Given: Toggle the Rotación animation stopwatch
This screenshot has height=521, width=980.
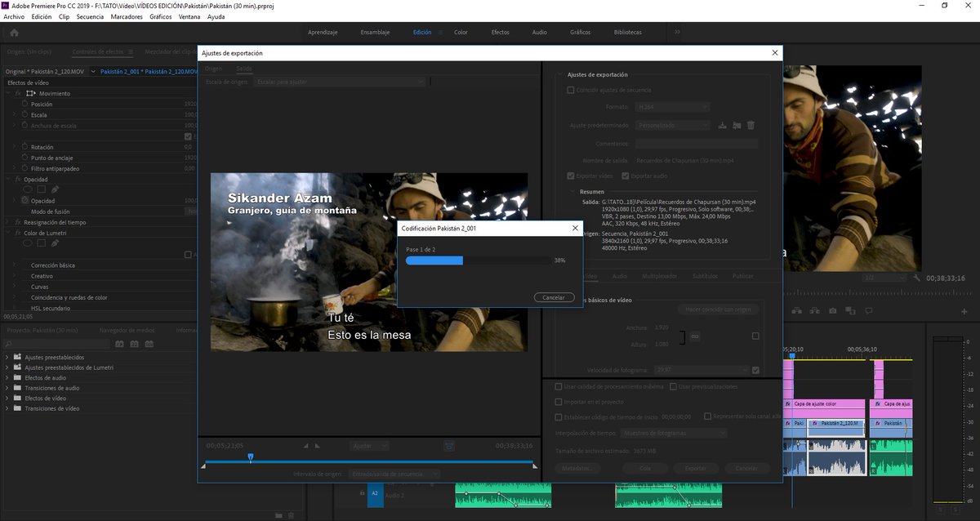Looking at the screenshot, I should (24, 147).
